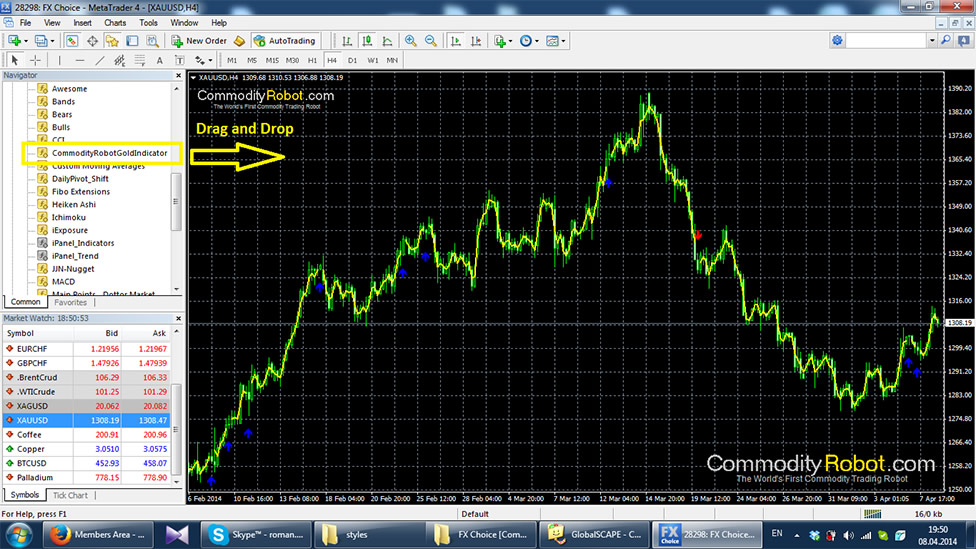The width and height of the screenshot is (976, 549).
Task: Select the text tool A
Action: tap(159, 60)
